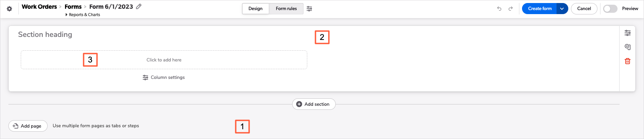Cancel the form creation

(x=584, y=9)
